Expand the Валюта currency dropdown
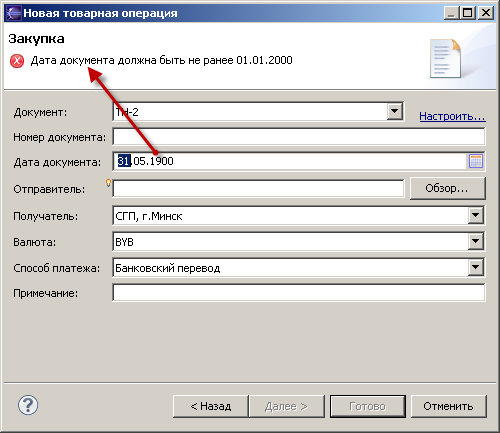 476,241
